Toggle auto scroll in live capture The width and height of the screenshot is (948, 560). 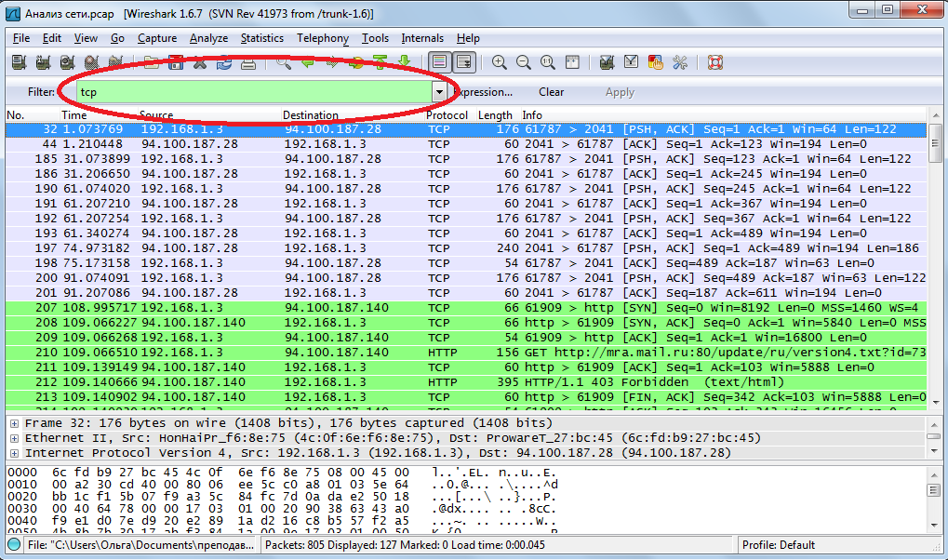tap(463, 62)
